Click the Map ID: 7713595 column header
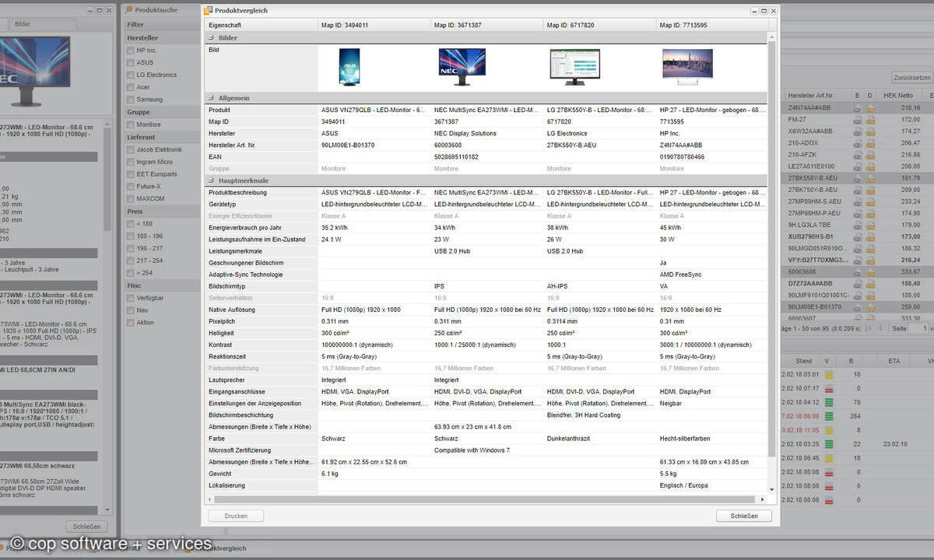 [712, 25]
